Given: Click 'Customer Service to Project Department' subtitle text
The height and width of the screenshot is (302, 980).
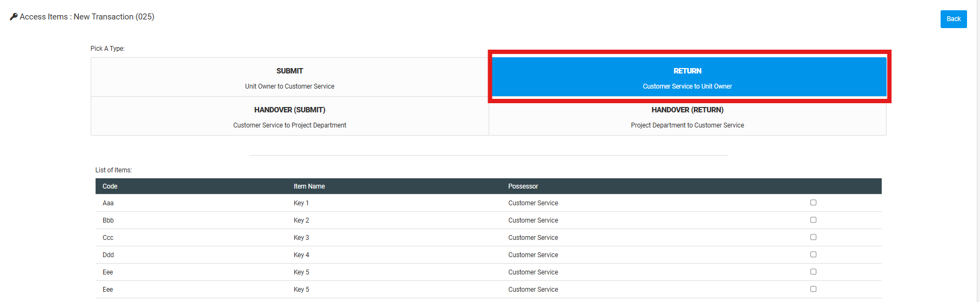Looking at the screenshot, I should [289, 125].
